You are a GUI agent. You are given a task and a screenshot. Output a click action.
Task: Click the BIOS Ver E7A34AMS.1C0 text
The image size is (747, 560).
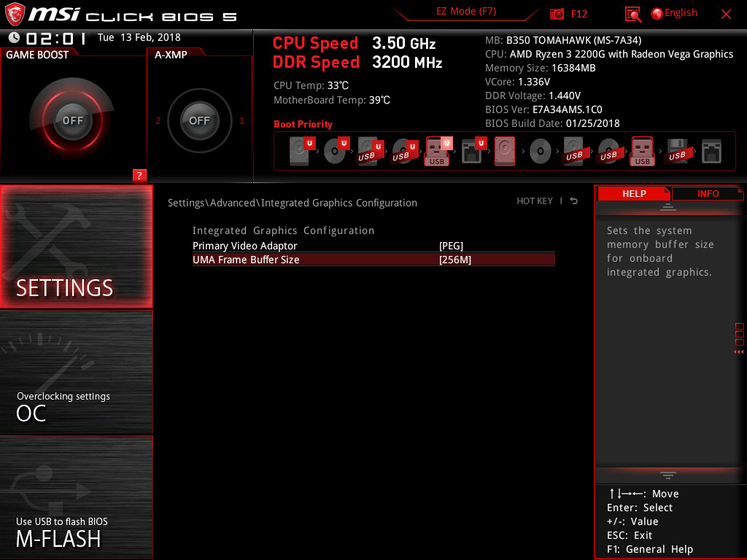coord(543,109)
